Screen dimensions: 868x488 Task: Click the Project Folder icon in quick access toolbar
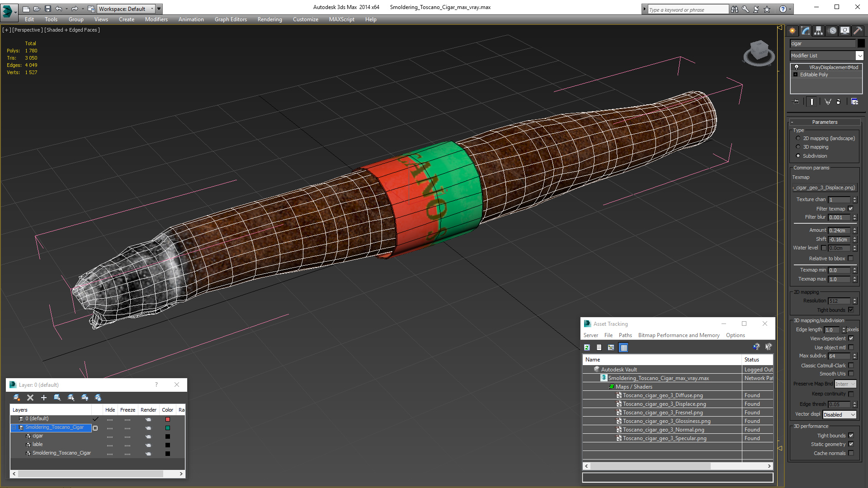click(91, 9)
